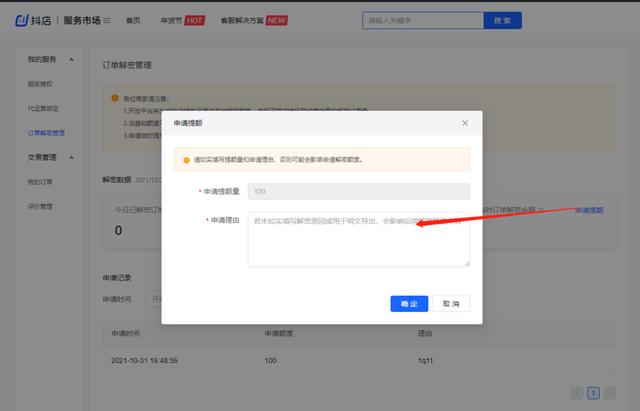Screen dimensions: 640x411
Task: Close the 申请提额 dialog with the X
Action: (x=465, y=123)
